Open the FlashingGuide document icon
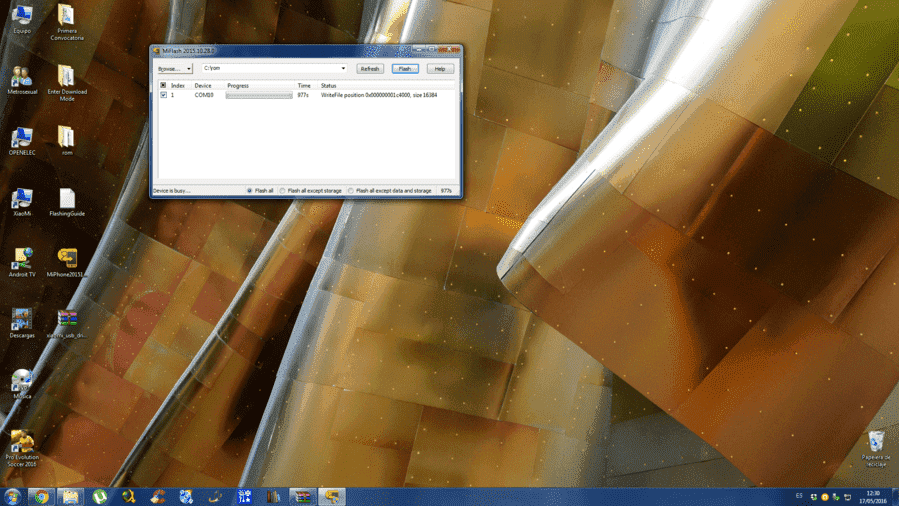 click(67, 202)
